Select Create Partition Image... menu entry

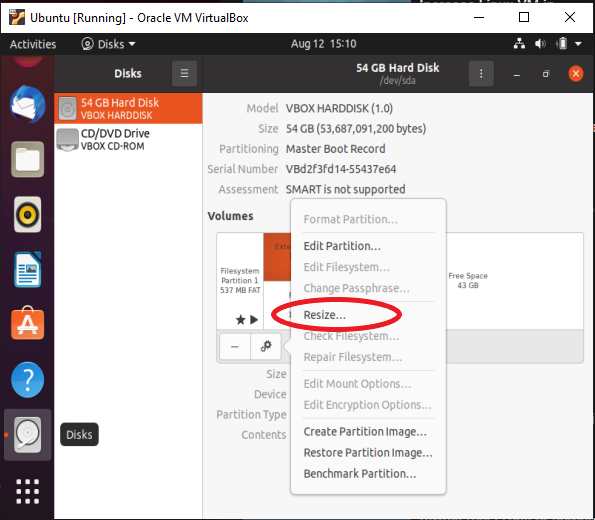pos(365,432)
